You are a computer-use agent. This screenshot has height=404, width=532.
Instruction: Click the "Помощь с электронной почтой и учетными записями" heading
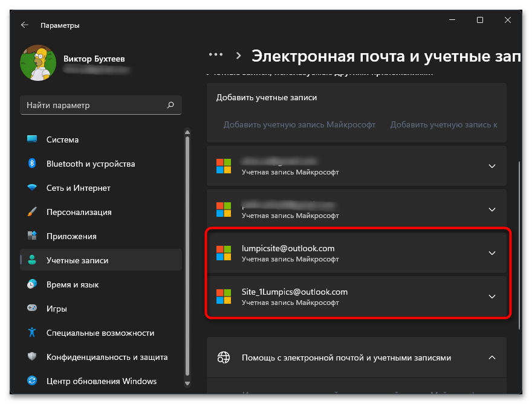pyautogui.click(x=346, y=358)
